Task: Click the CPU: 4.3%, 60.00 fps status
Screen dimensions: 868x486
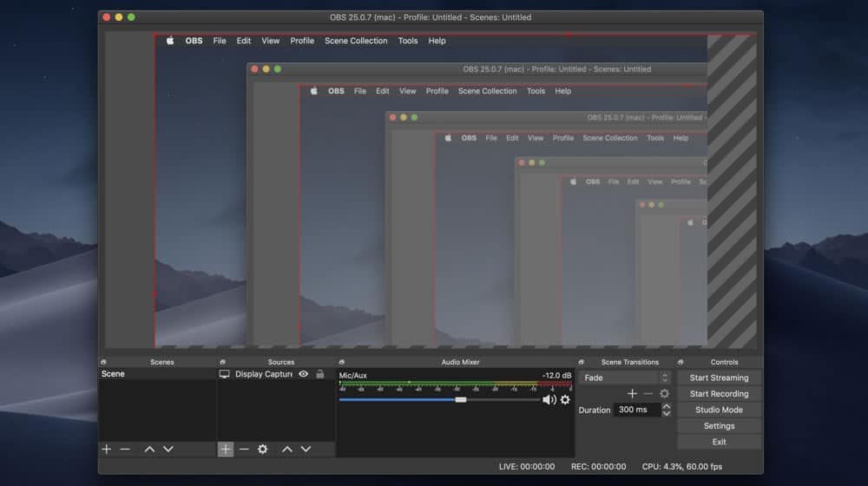Action: click(x=682, y=467)
